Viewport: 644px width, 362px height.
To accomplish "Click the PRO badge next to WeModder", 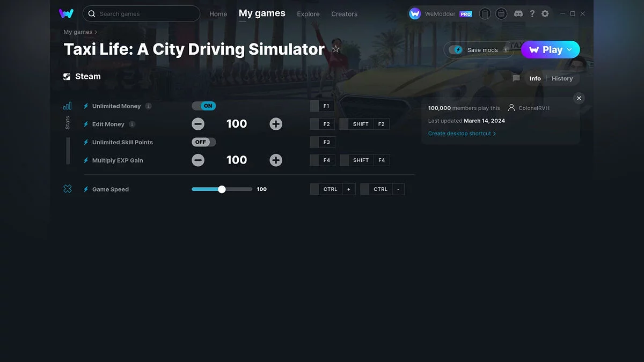I will pos(466,14).
